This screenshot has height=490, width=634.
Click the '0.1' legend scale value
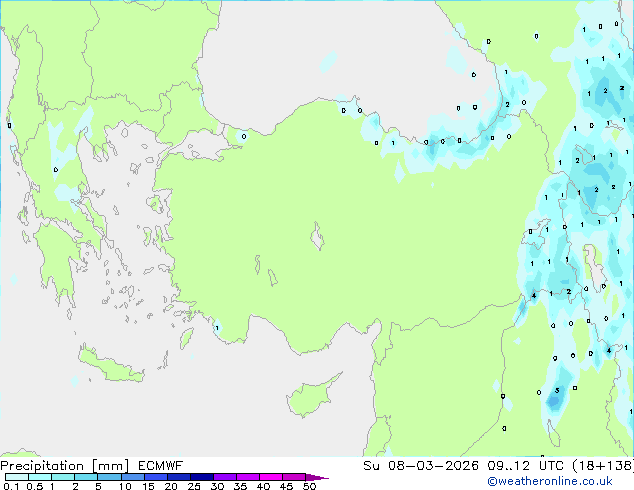11,486
